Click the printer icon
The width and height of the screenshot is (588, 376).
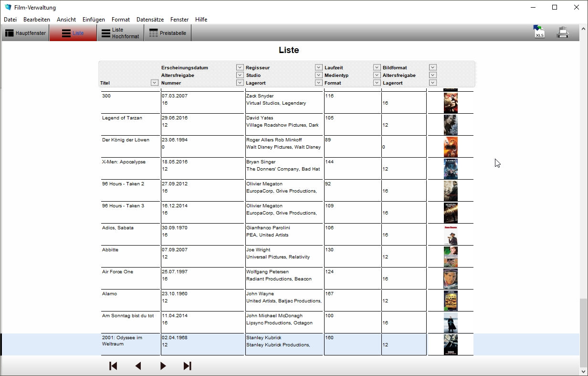[563, 32]
